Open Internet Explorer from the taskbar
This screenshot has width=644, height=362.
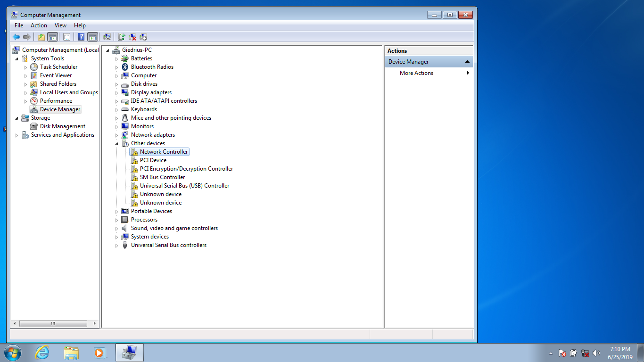coord(42,353)
